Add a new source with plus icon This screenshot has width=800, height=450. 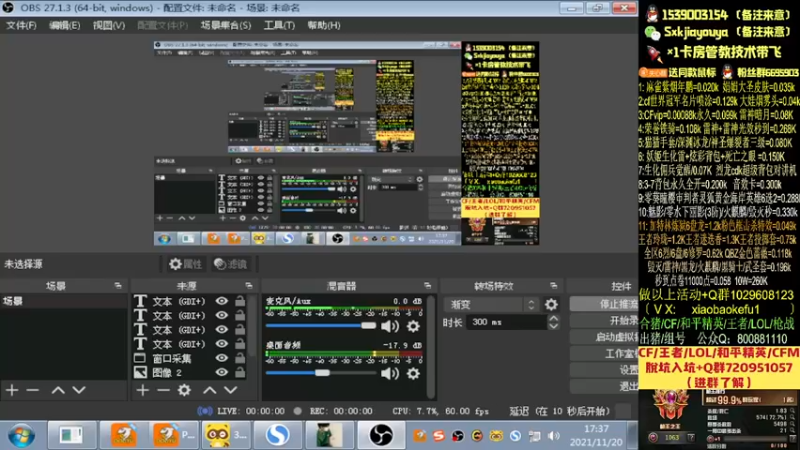tap(142, 390)
